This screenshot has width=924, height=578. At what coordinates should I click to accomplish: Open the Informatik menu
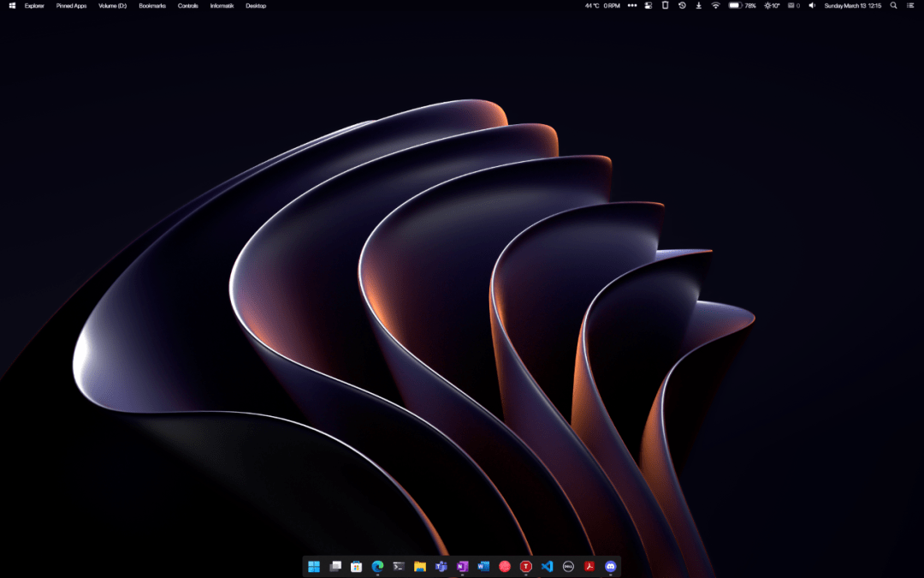222,6
